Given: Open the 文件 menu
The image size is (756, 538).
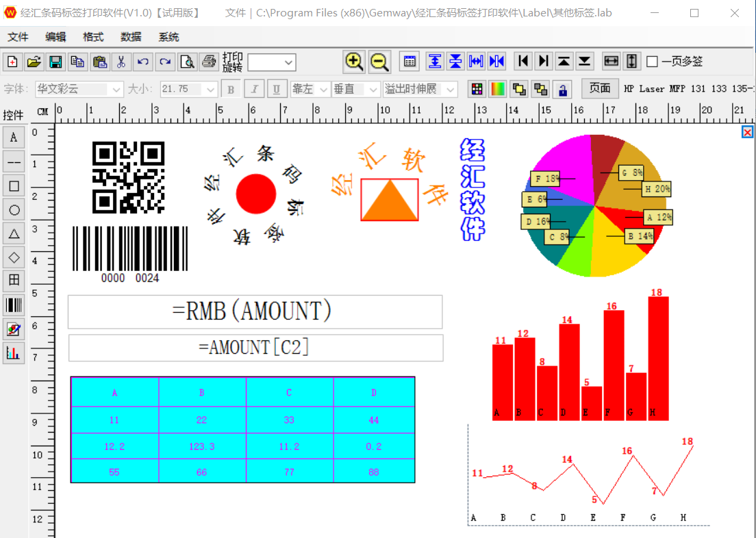Looking at the screenshot, I should [18, 37].
